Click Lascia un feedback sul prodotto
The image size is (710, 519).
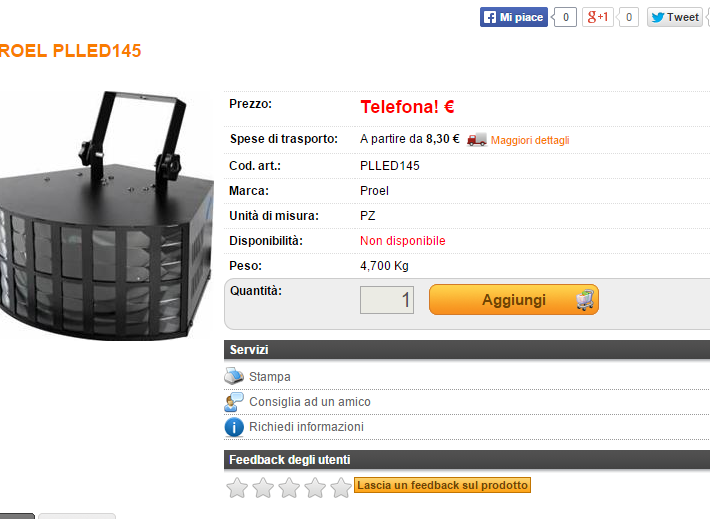[442, 485]
